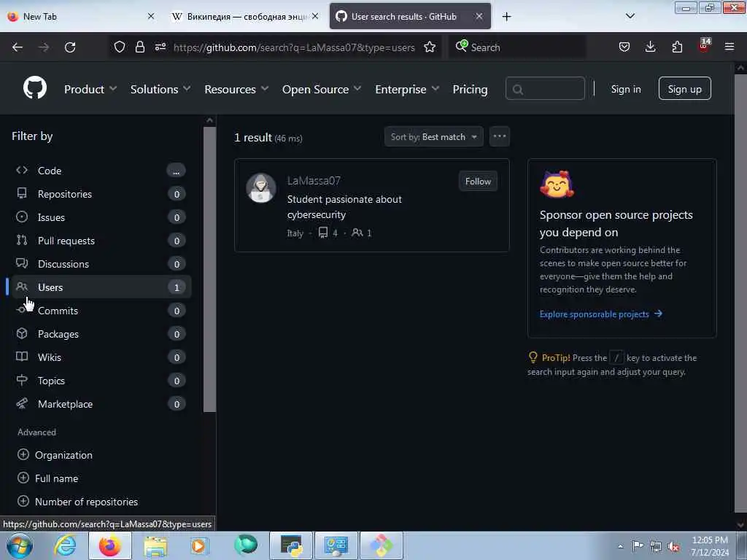Open the Pocket save icon

(624, 47)
